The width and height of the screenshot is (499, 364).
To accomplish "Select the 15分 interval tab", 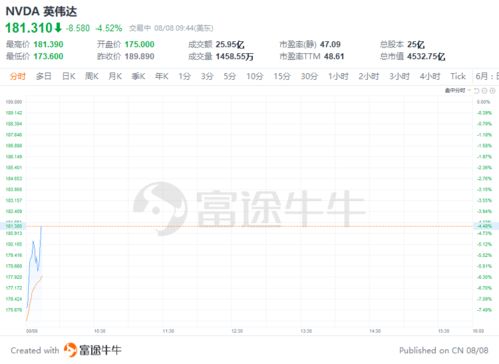I will coord(282,76).
